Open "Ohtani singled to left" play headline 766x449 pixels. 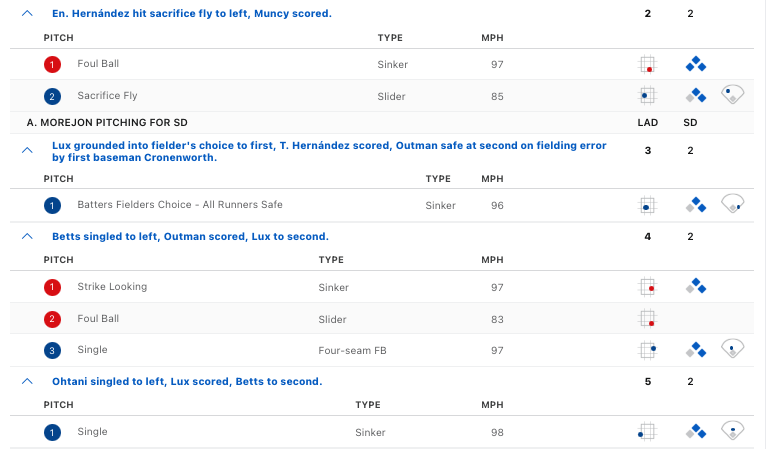(187, 381)
